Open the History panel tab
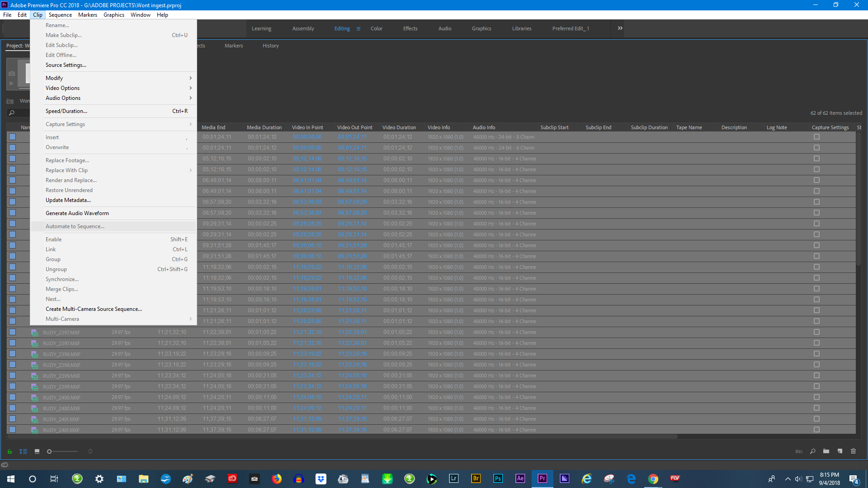The image size is (868, 488). pos(270,46)
